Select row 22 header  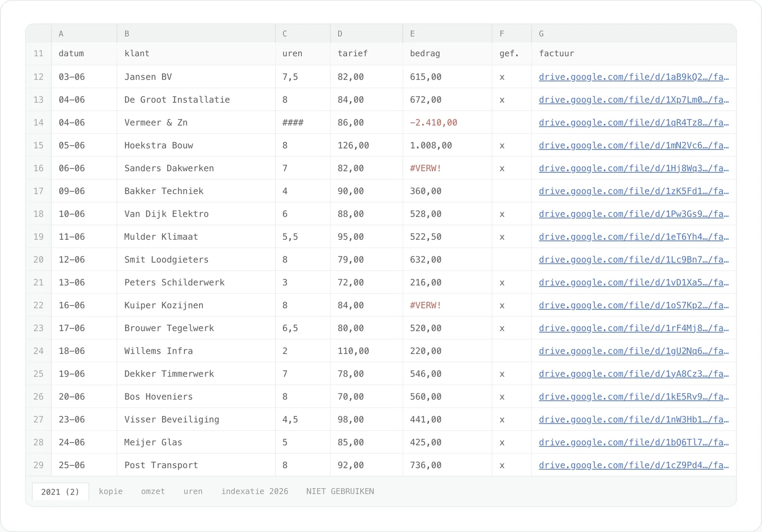(39, 305)
